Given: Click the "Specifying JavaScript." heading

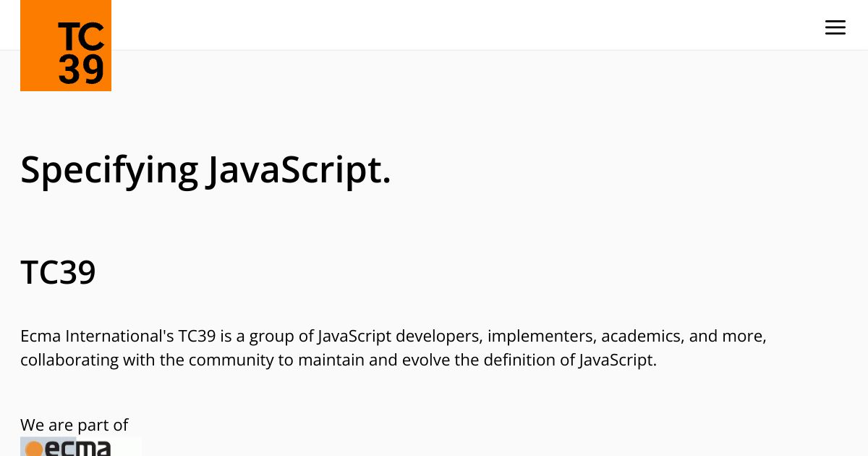Looking at the screenshot, I should (x=205, y=170).
